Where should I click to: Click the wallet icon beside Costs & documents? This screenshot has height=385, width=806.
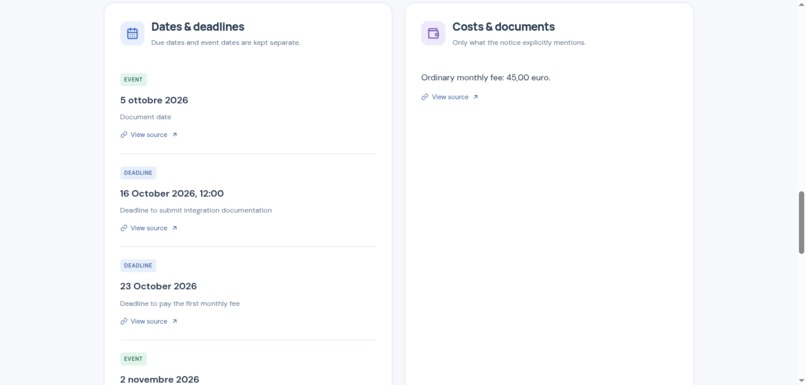pos(433,33)
